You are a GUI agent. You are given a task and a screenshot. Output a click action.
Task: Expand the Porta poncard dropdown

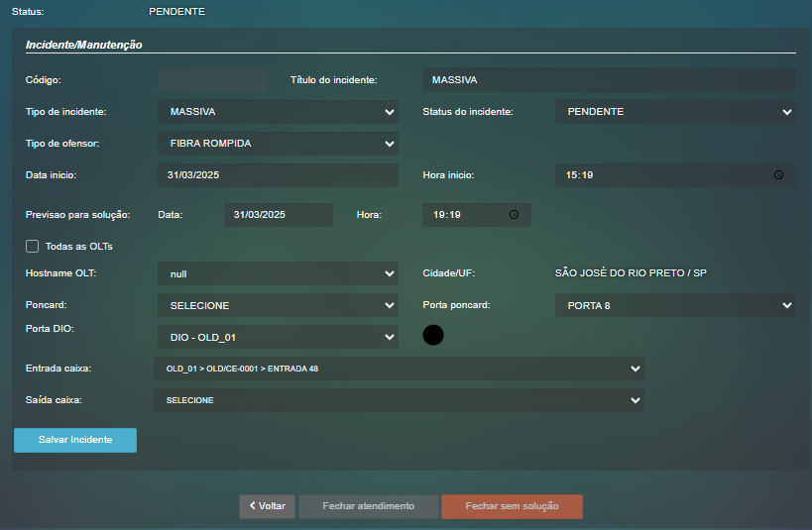(x=675, y=305)
